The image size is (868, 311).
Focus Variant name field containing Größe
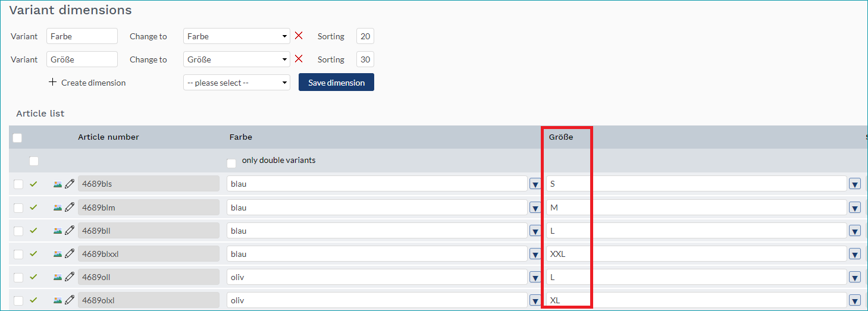click(x=82, y=59)
